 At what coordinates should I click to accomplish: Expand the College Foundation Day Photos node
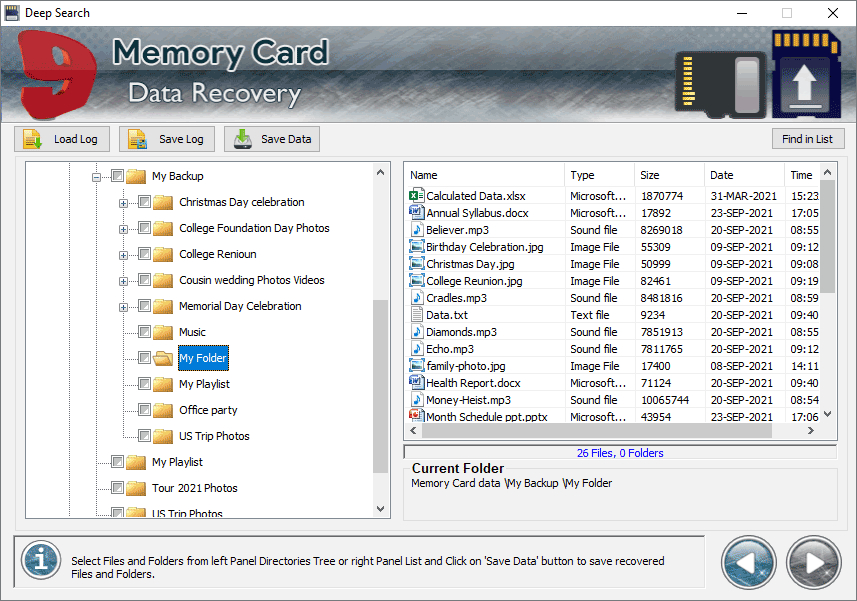click(x=124, y=229)
